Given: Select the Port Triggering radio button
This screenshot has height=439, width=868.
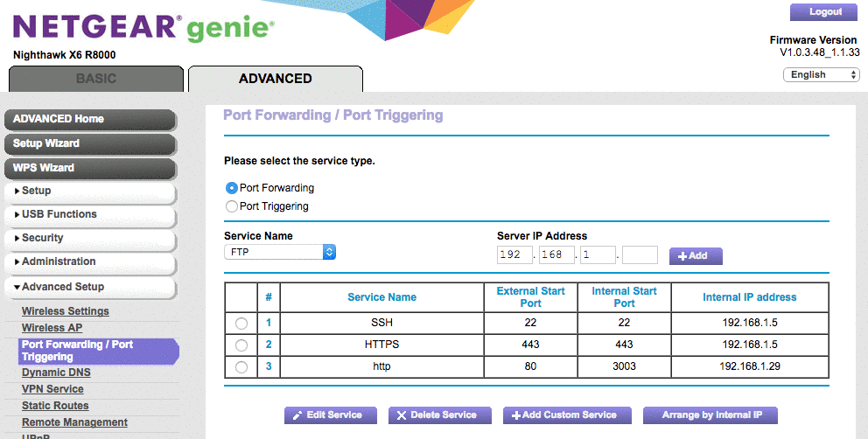Looking at the screenshot, I should click(231, 206).
